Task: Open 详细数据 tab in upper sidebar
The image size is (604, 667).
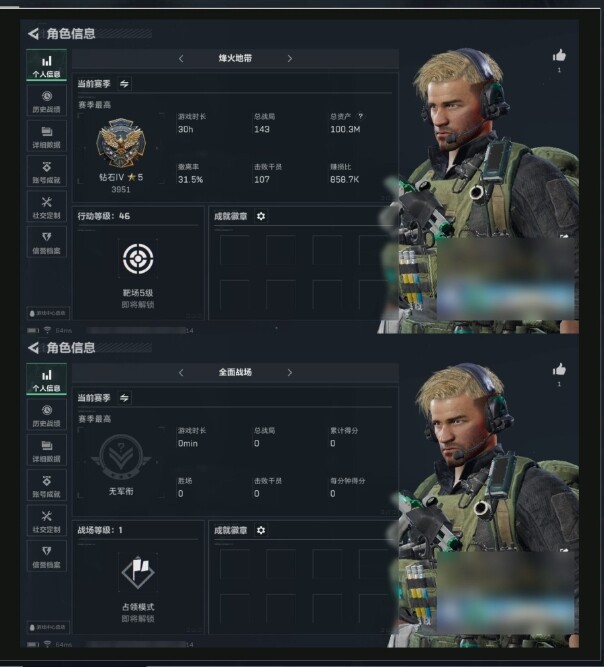Action: tap(46, 137)
